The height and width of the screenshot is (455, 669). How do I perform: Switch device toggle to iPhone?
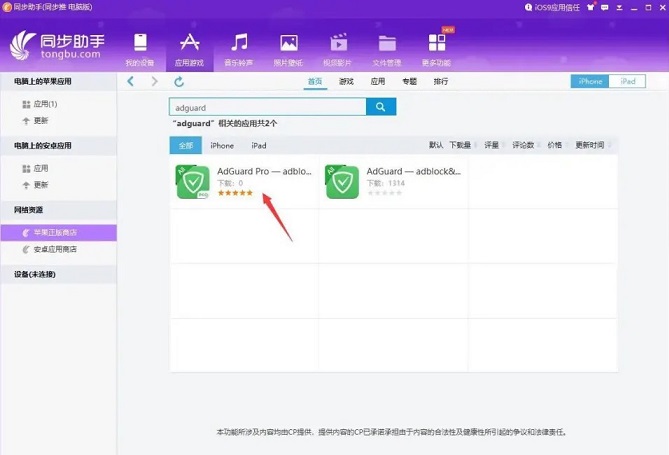(x=590, y=81)
